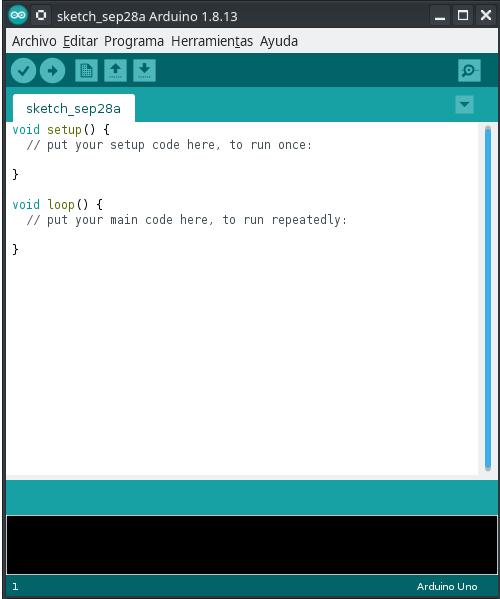Screen dimensions: 500x599
Task: Select the sketch_sep28a tab
Action: click(74, 108)
